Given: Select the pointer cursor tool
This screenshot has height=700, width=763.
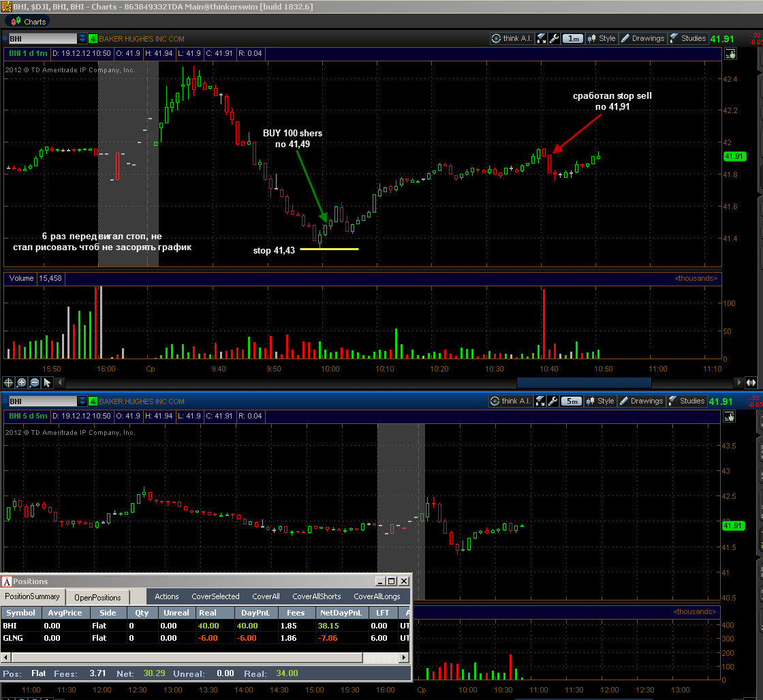Looking at the screenshot, I should tap(47, 382).
